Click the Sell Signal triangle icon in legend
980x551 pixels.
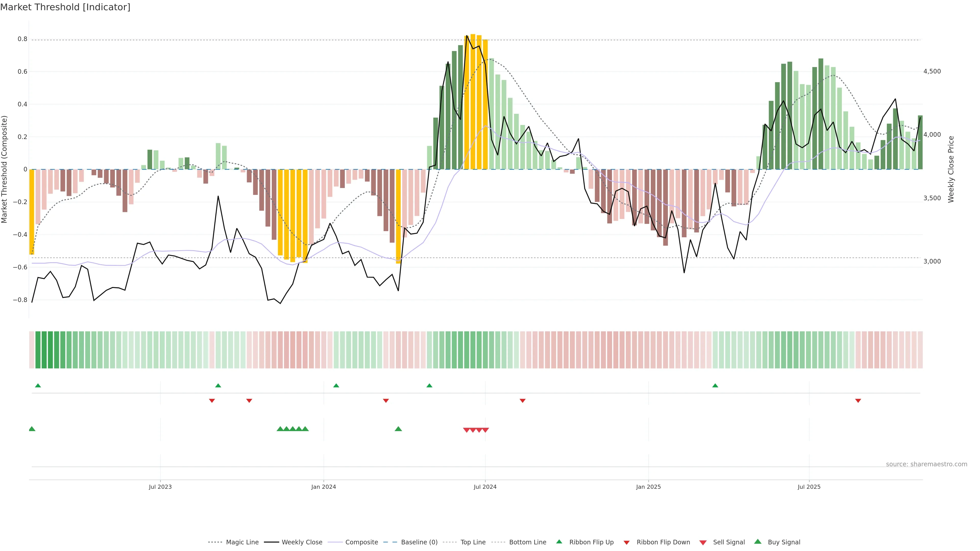pos(703,542)
